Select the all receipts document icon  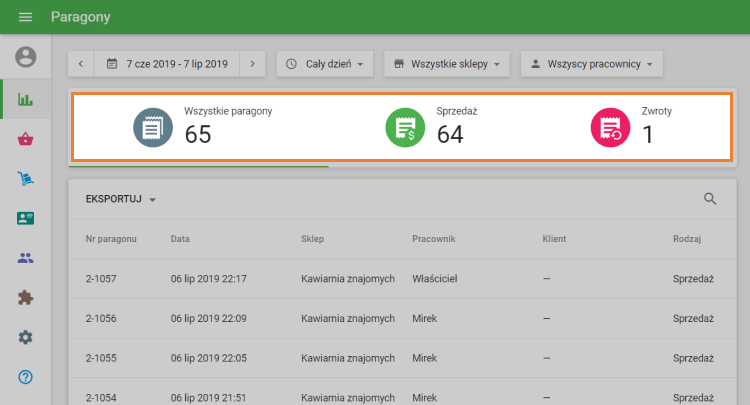tap(153, 128)
